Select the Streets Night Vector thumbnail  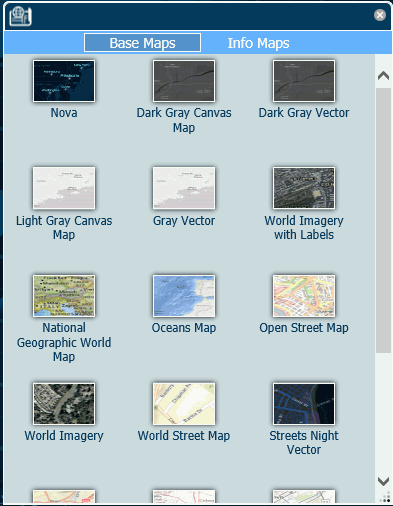click(x=304, y=404)
